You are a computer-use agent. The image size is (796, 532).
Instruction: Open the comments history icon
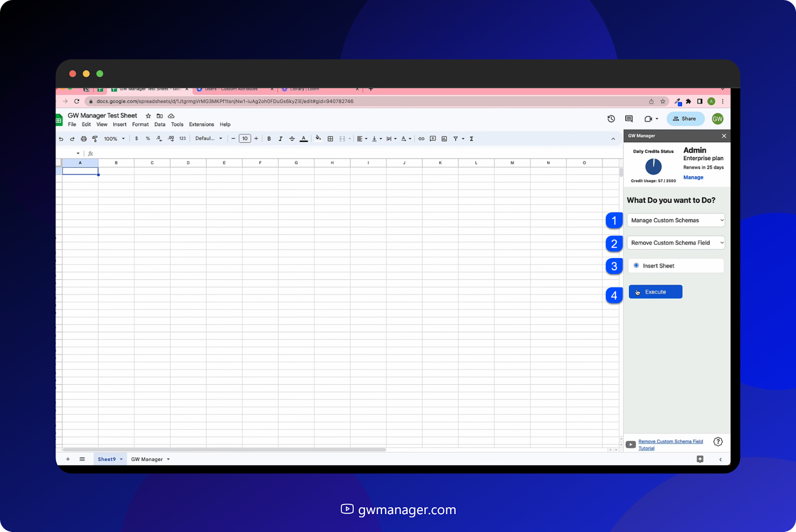(x=629, y=119)
